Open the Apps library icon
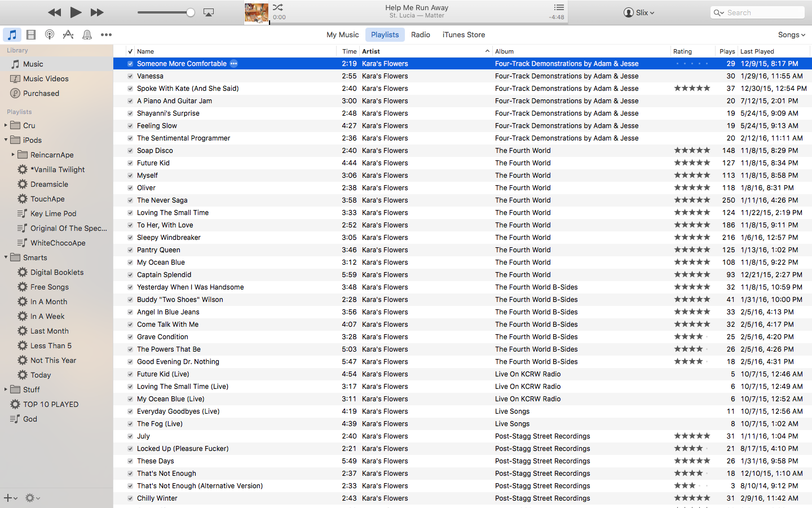The height and width of the screenshot is (508, 812). [x=68, y=34]
